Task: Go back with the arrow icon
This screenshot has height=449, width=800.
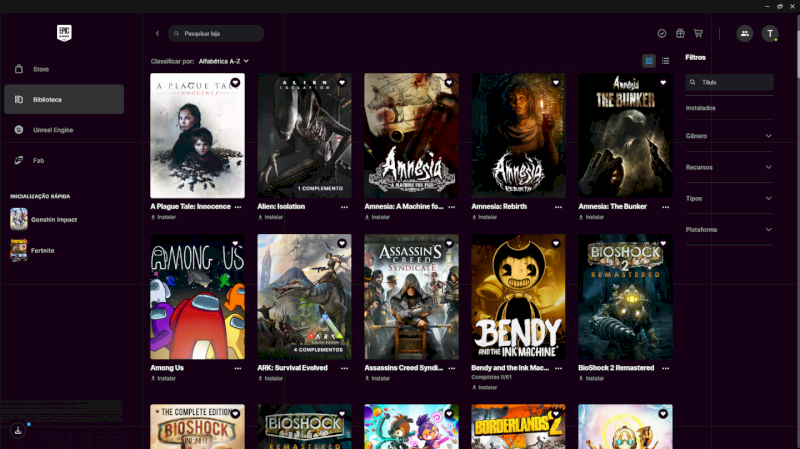Action: [157, 34]
